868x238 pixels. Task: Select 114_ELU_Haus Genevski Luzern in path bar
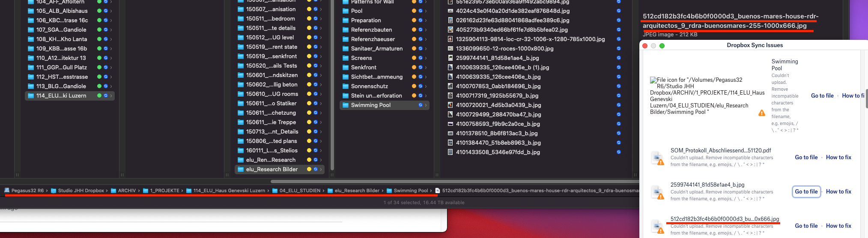click(x=226, y=190)
